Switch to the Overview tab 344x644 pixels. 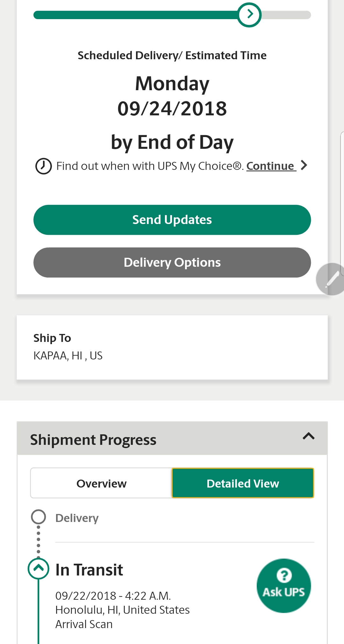(x=101, y=483)
